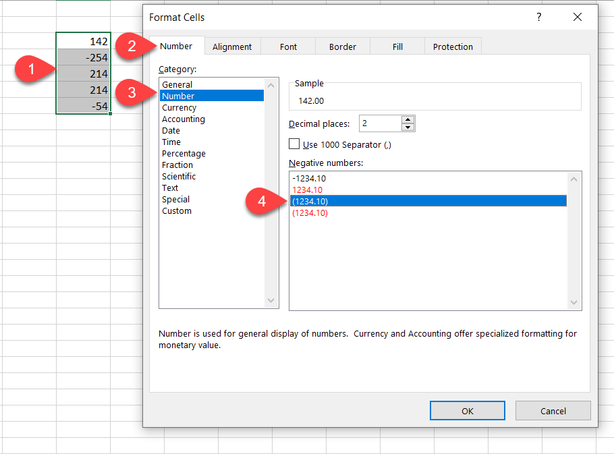
Task: Select the Number category
Action: (x=212, y=96)
